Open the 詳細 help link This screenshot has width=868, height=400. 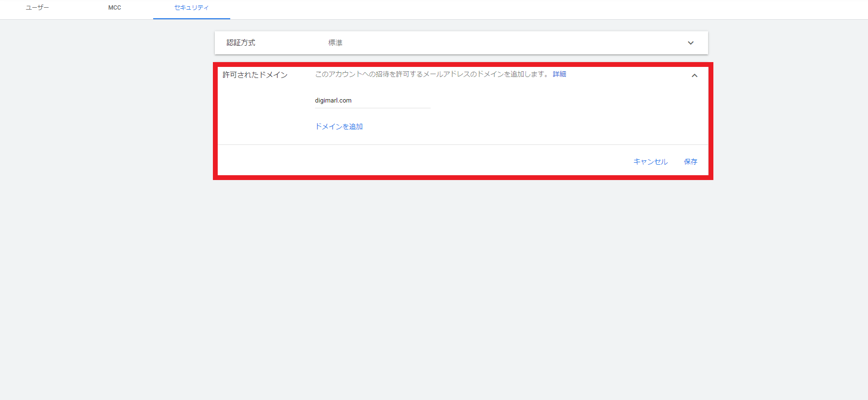pos(559,74)
